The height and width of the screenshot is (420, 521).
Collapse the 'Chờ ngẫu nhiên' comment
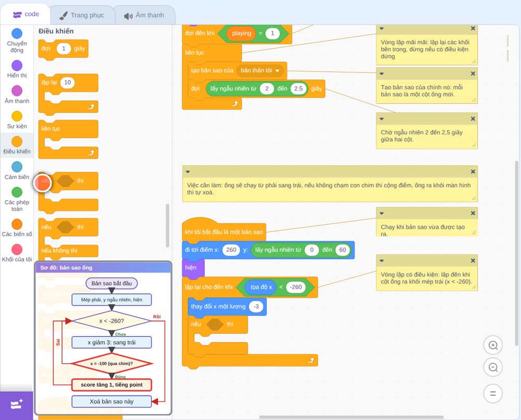pos(382,119)
